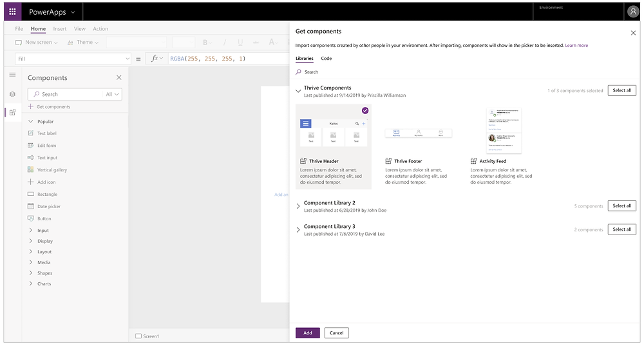Open the font color A dropdown
Viewport: 644px width, 346px height.
274,43
